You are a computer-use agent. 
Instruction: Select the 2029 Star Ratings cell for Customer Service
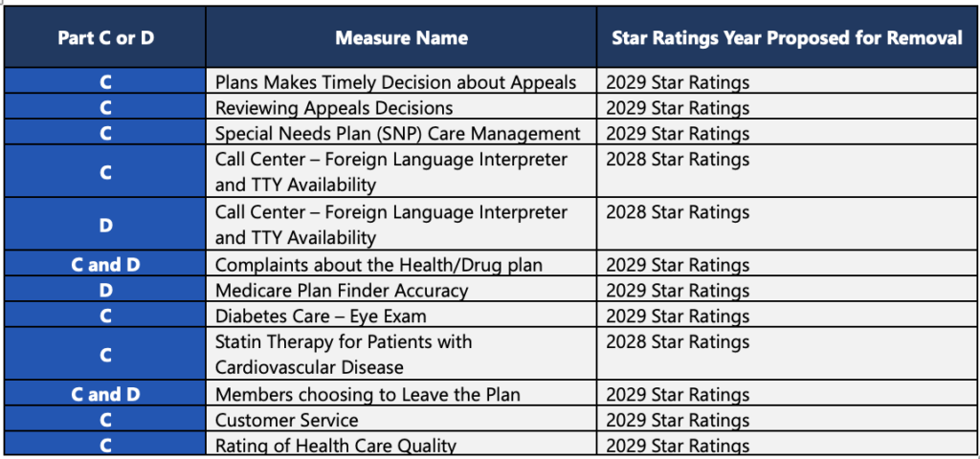(679, 420)
